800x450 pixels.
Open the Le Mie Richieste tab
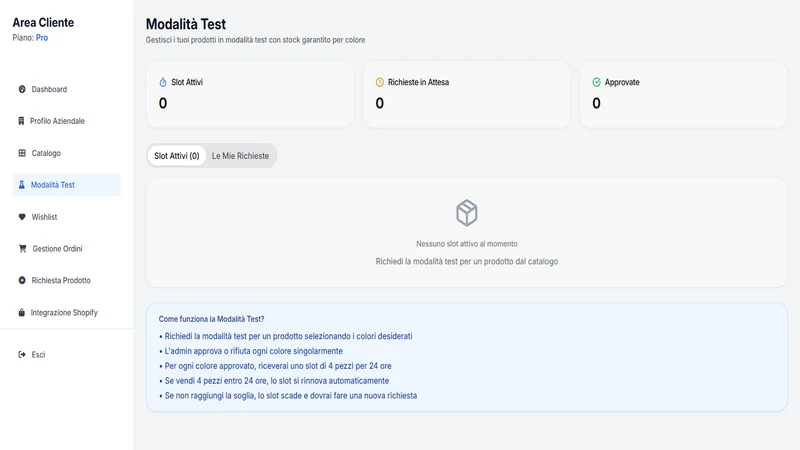(240, 156)
